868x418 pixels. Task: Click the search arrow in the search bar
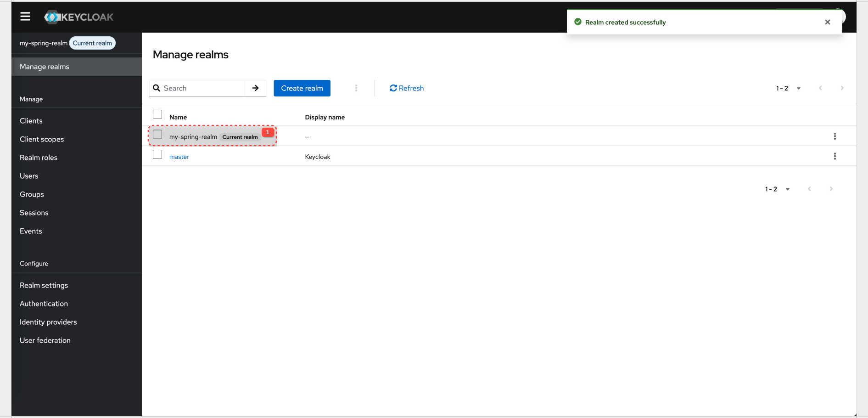point(255,88)
